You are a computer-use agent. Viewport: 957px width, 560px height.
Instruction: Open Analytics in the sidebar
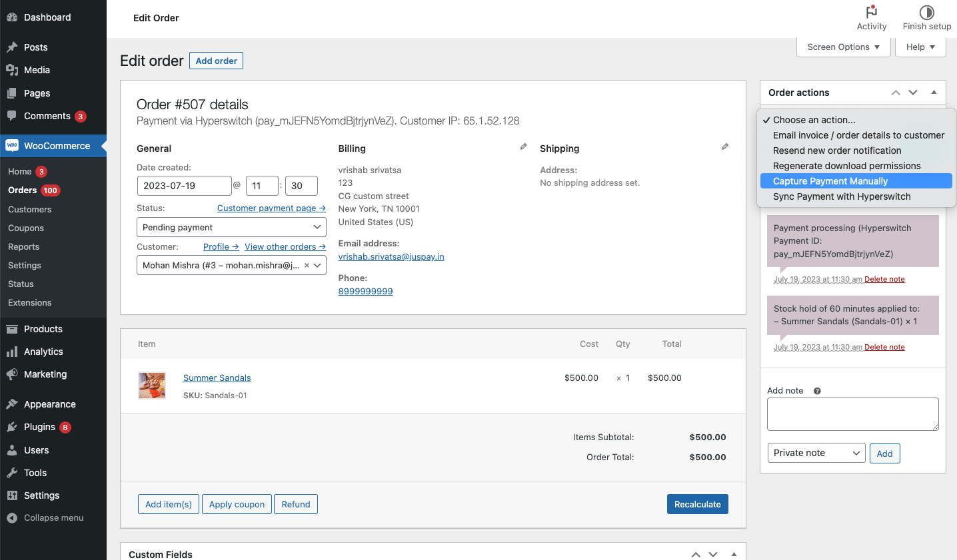(x=43, y=352)
